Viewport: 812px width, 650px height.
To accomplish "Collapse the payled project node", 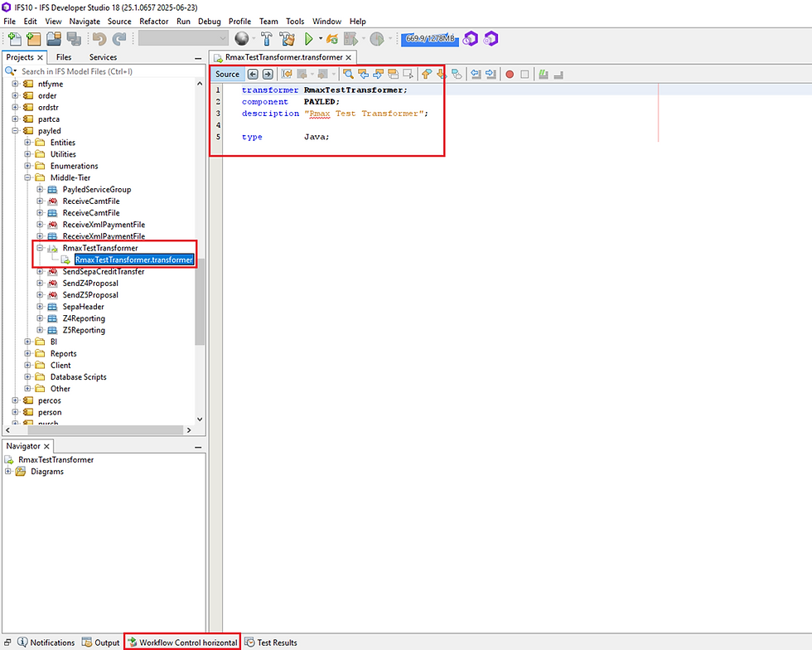I will pyautogui.click(x=16, y=131).
